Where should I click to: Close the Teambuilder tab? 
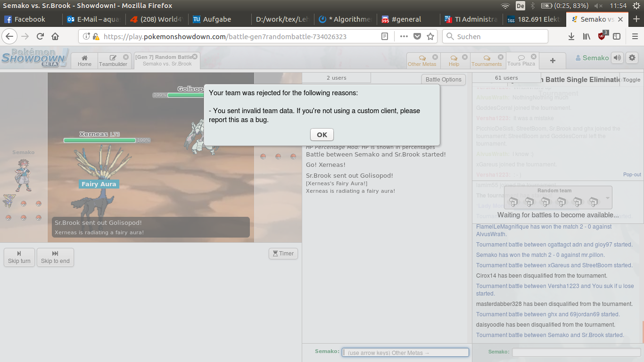coord(126,57)
